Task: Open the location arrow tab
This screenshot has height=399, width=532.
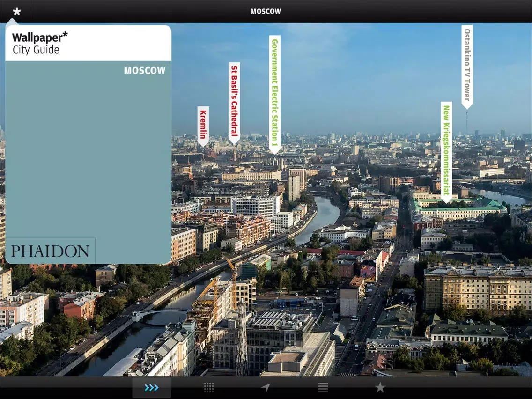Action: (x=266, y=387)
